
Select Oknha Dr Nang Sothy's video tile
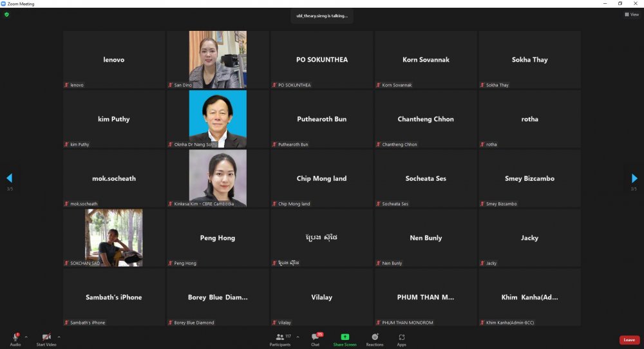point(218,118)
